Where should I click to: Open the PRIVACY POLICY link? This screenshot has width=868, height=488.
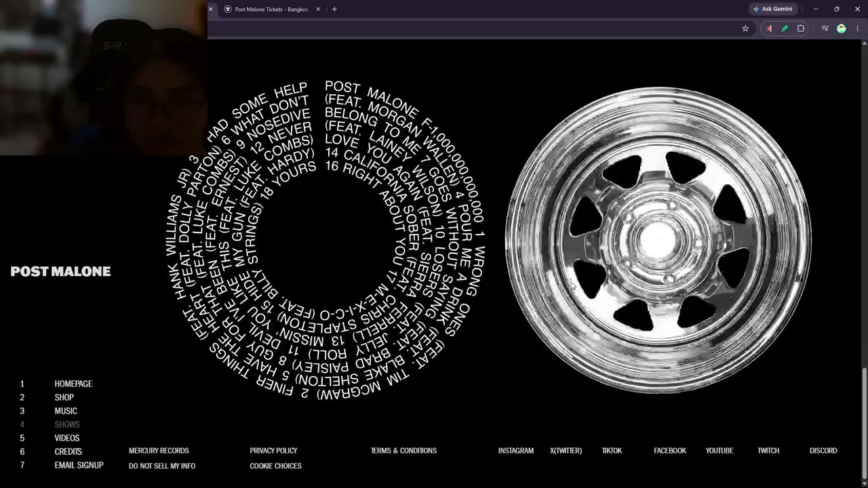[x=273, y=451]
